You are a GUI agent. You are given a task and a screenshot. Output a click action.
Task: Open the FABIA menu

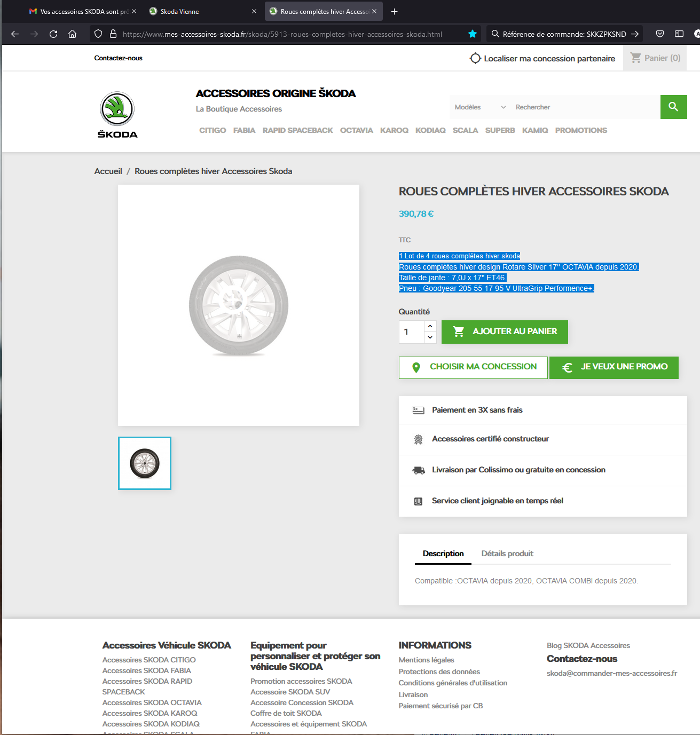(244, 130)
